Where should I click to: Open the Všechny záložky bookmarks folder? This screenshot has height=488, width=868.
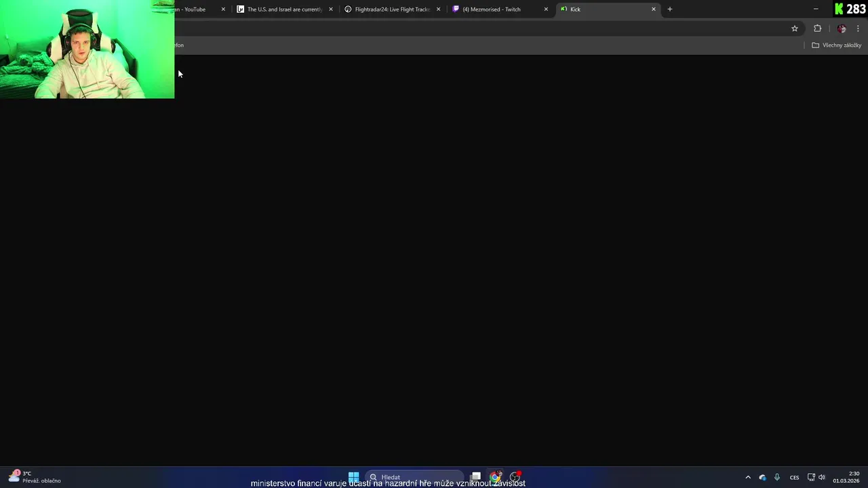tap(836, 45)
